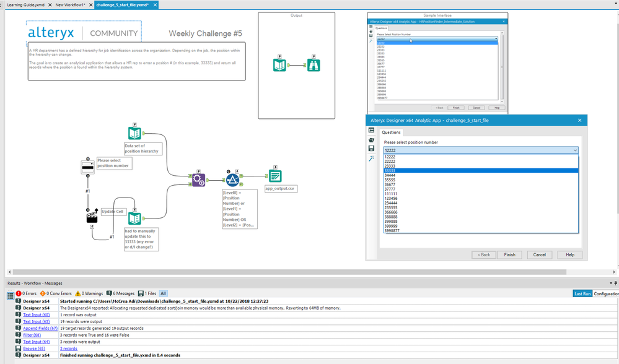Filter results by Warnings
The height and width of the screenshot is (364, 619).
[x=89, y=293]
